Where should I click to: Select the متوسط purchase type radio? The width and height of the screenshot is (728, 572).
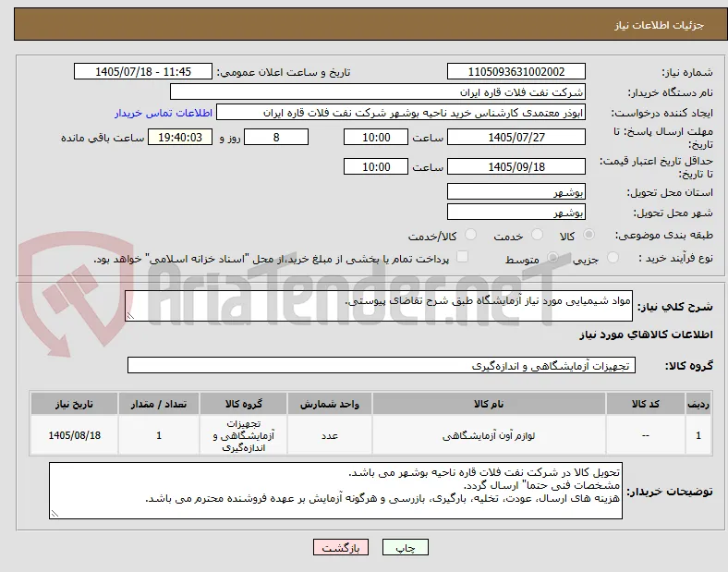coord(552,258)
